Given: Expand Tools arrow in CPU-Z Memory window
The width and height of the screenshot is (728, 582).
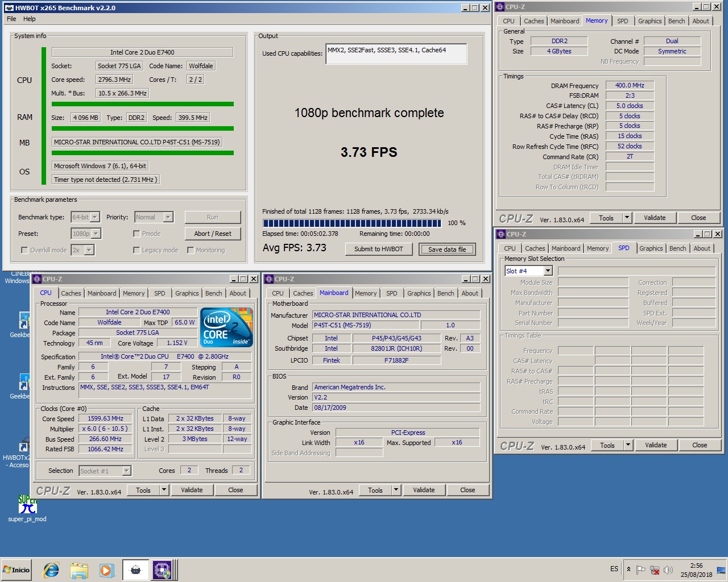Looking at the screenshot, I should click(x=627, y=218).
